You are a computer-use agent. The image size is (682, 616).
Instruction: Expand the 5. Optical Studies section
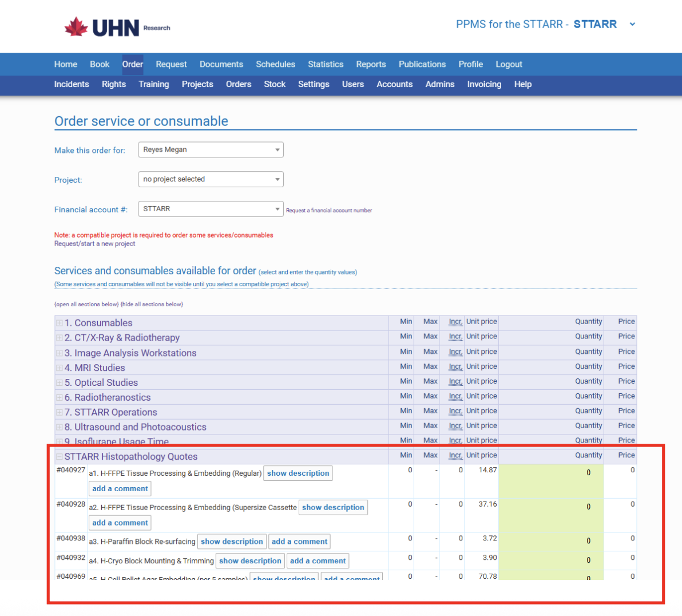point(59,382)
